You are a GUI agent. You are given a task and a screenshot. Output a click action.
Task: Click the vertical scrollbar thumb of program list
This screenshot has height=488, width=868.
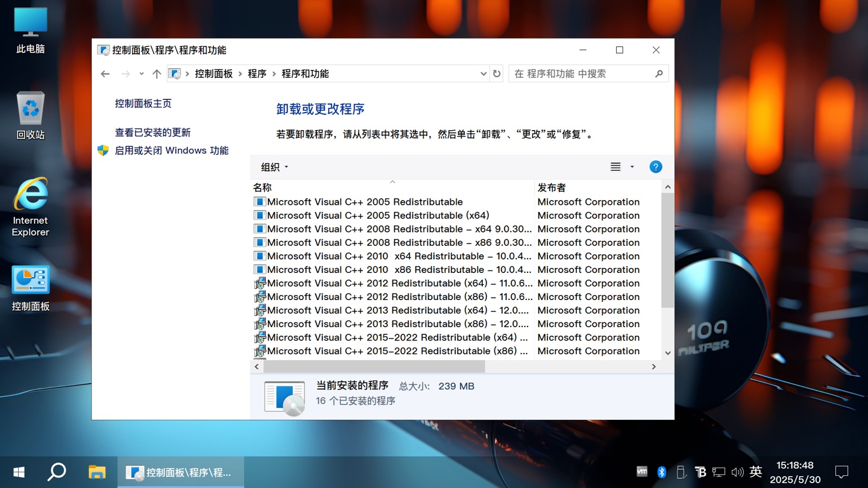coord(667,251)
